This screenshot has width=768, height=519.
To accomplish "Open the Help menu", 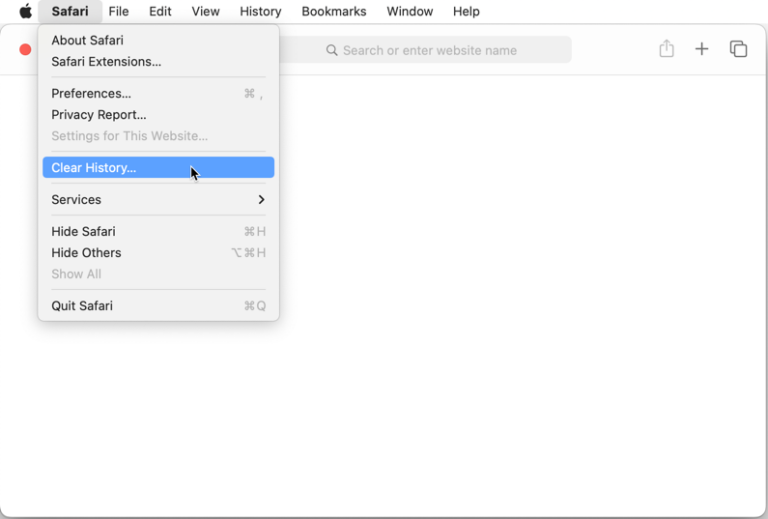I will 466,12.
